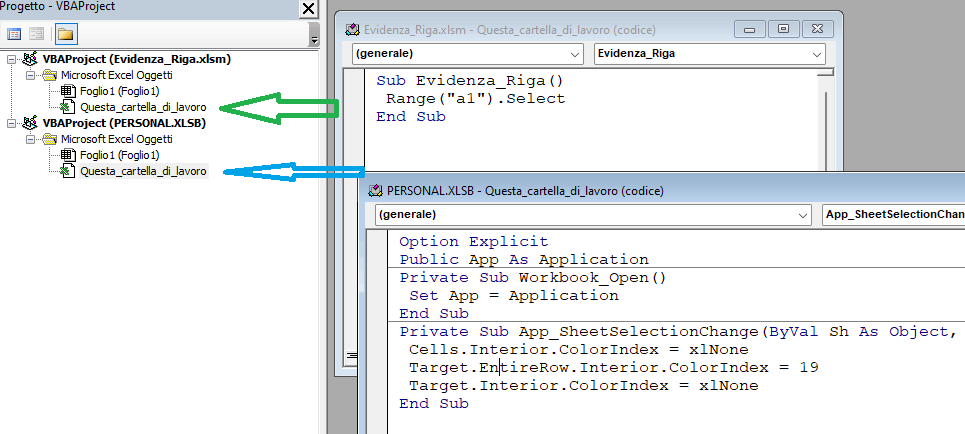
Task: Click Private Sub Workbook_Open() line
Action: pyautogui.click(x=533, y=278)
